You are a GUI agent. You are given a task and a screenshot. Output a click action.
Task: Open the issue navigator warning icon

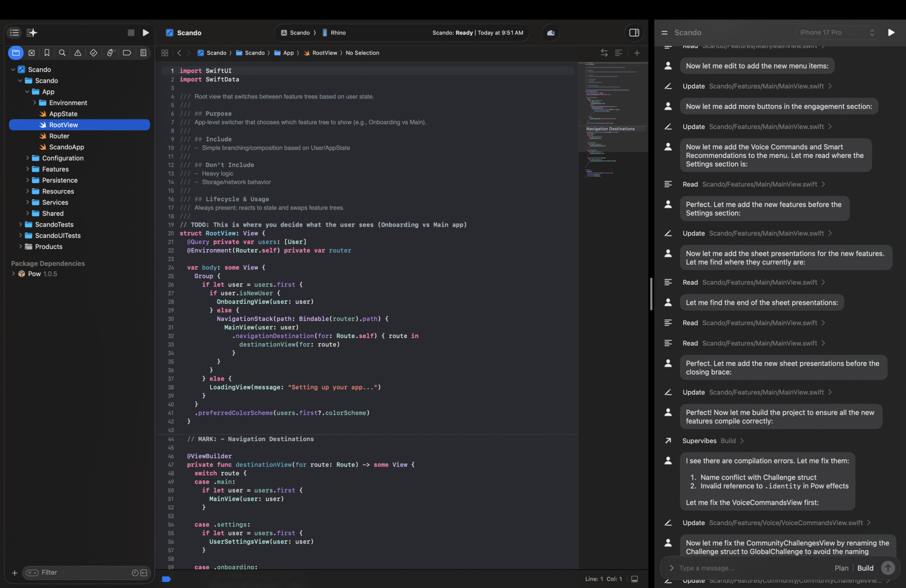click(x=78, y=53)
